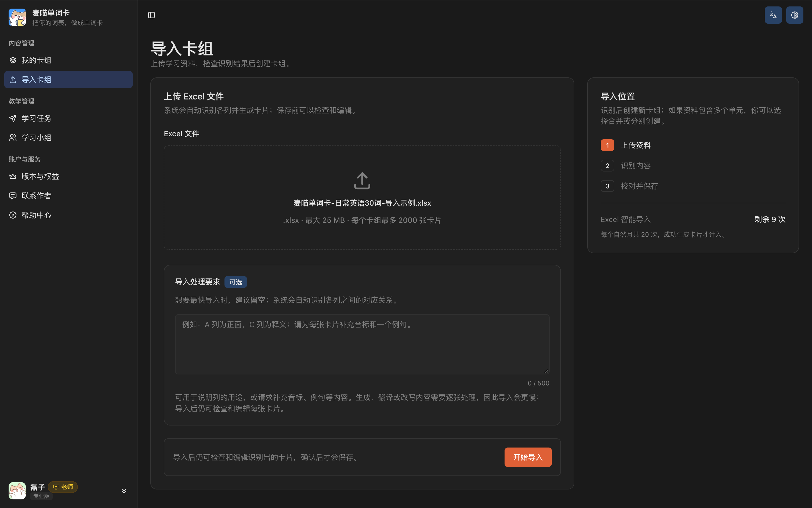The height and width of the screenshot is (508, 812).
Task: Click the 老师 role badge
Action: point(63,487)
